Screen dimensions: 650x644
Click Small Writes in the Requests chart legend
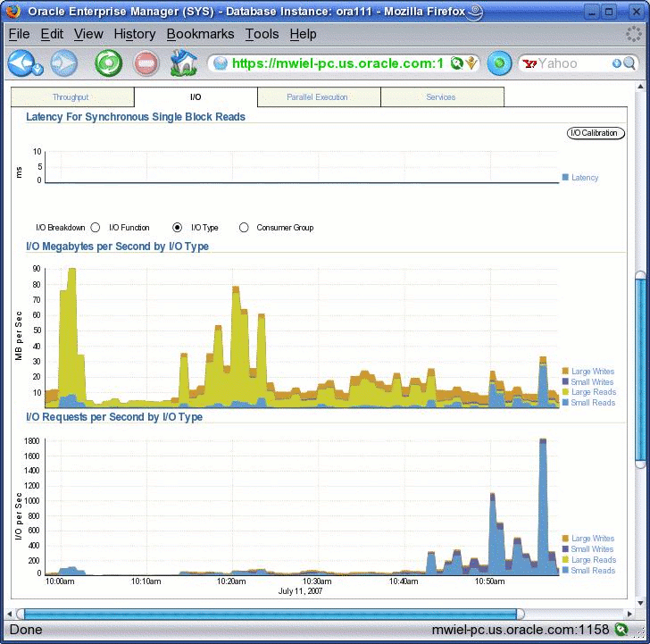point(592,549)
